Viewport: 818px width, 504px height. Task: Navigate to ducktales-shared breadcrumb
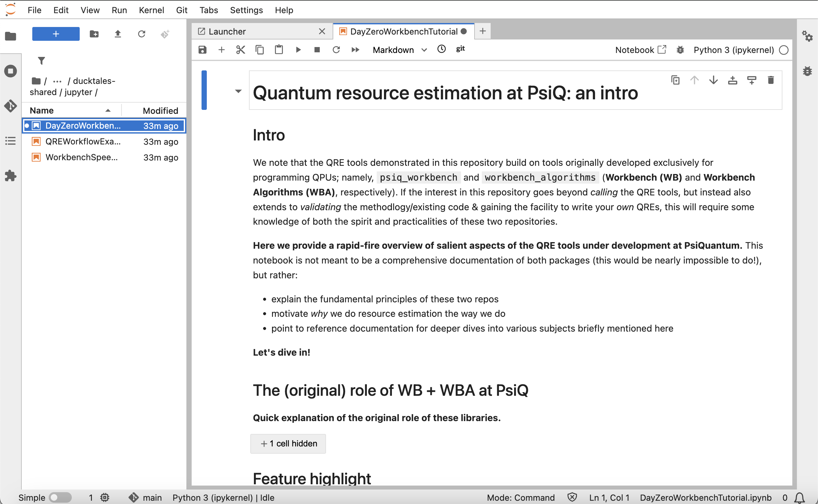tap(72, 86)
